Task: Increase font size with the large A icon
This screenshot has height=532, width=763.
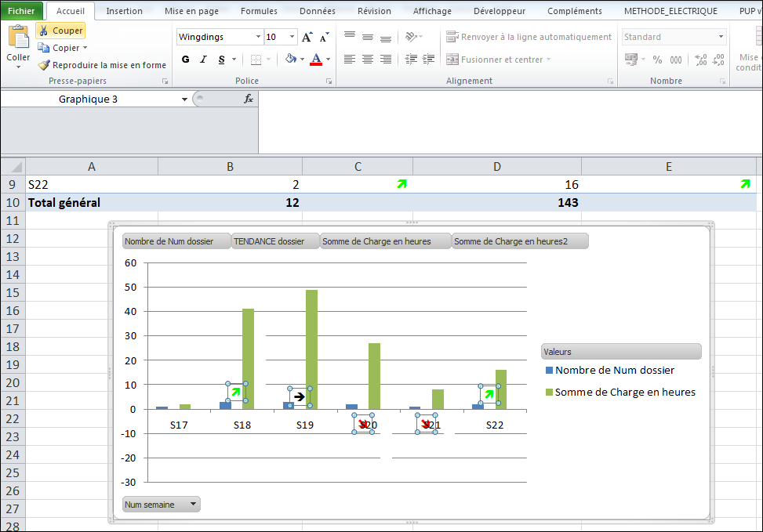Action: [x=307, y=37]
